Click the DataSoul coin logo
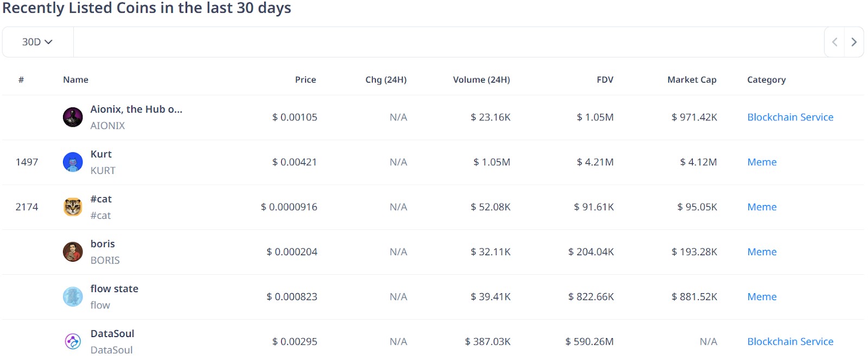 pyautogui.click(x=73, y=341)
